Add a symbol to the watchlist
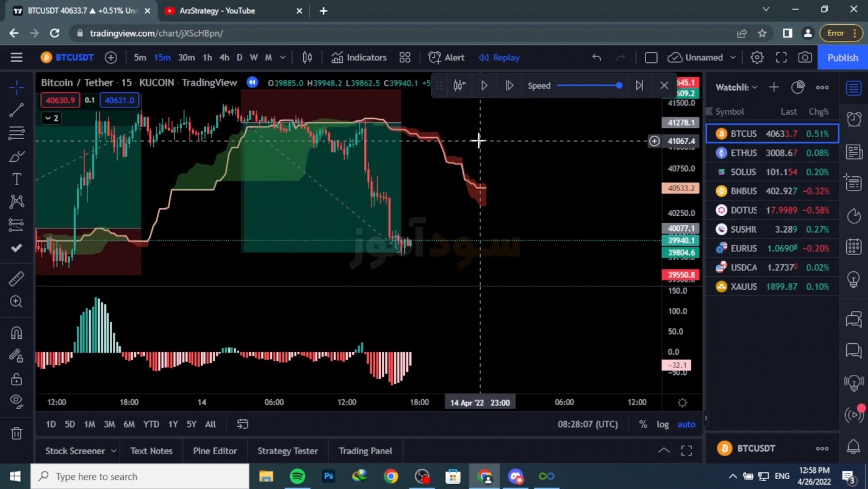 [x=774, y=87]
